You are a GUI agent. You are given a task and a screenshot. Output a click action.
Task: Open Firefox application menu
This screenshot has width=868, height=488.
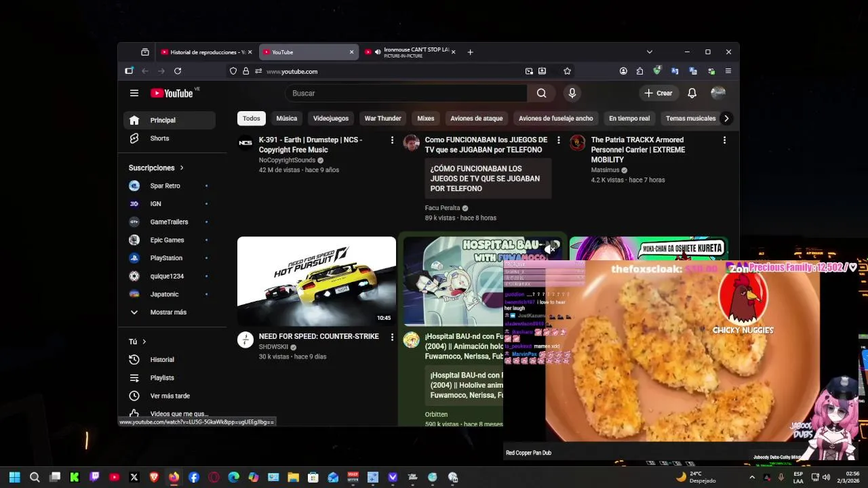[x=728, y=71]
